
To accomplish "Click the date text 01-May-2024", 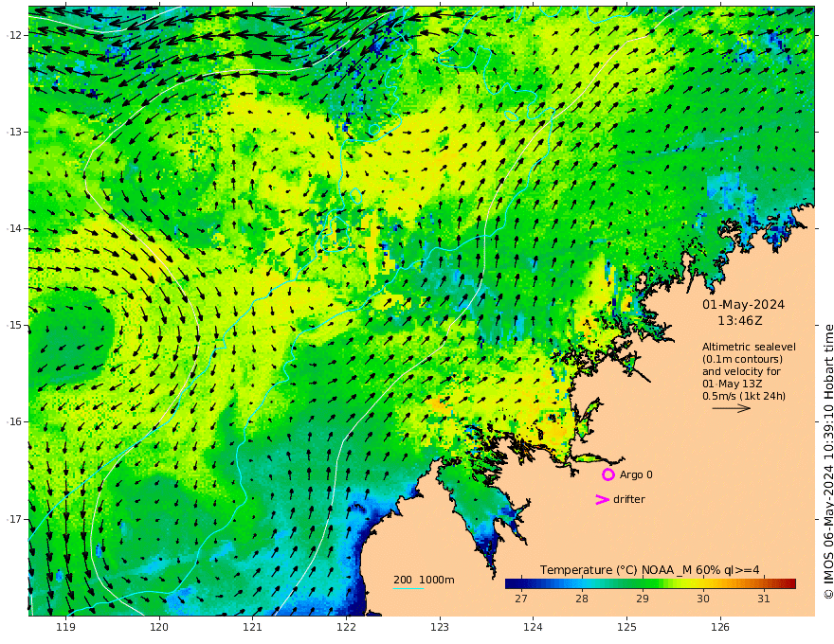I will click(x=744, y=304).
